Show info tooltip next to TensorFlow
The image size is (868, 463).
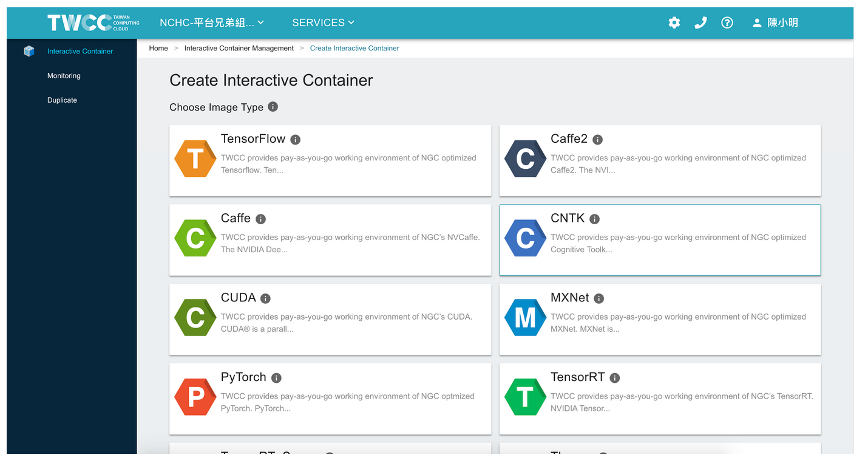(x=296, y=140)
